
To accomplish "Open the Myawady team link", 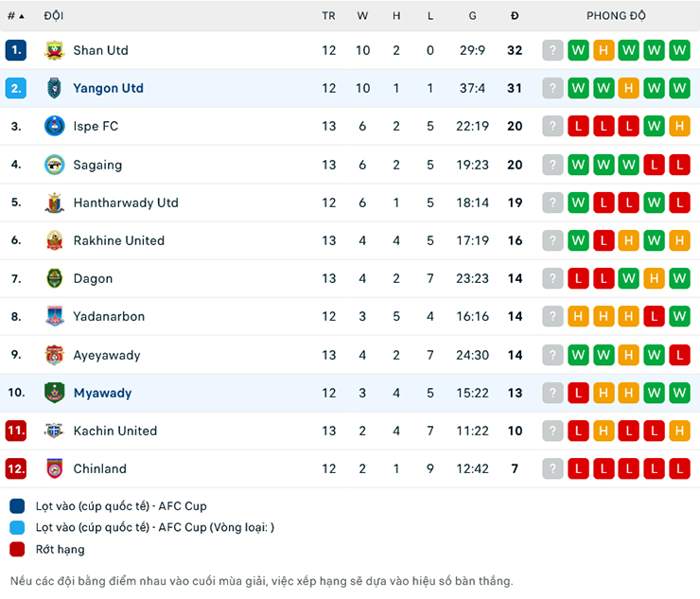I will click(102, 393).
